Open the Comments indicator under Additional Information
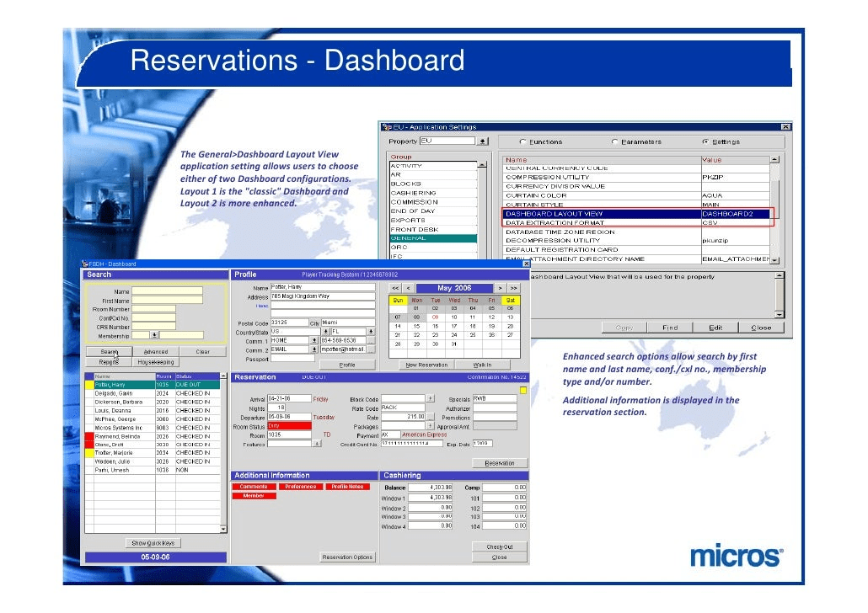 [254, 486]
